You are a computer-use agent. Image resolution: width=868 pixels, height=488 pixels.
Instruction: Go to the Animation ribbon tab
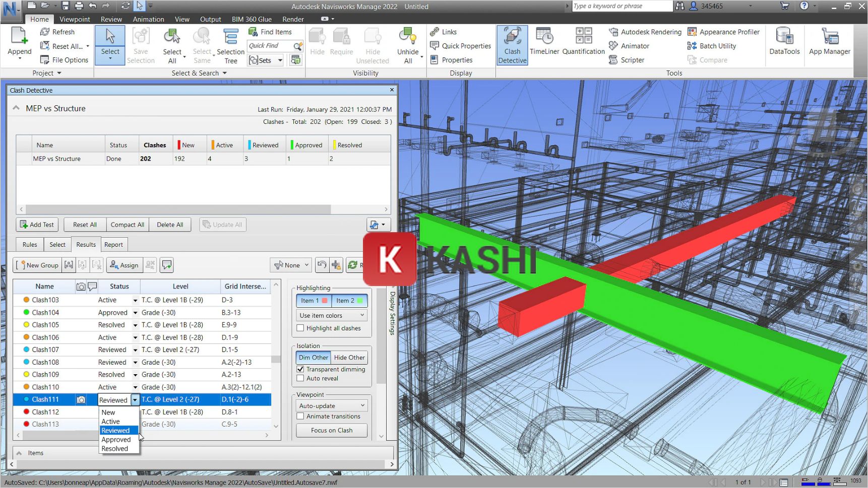tap(148, 19)
